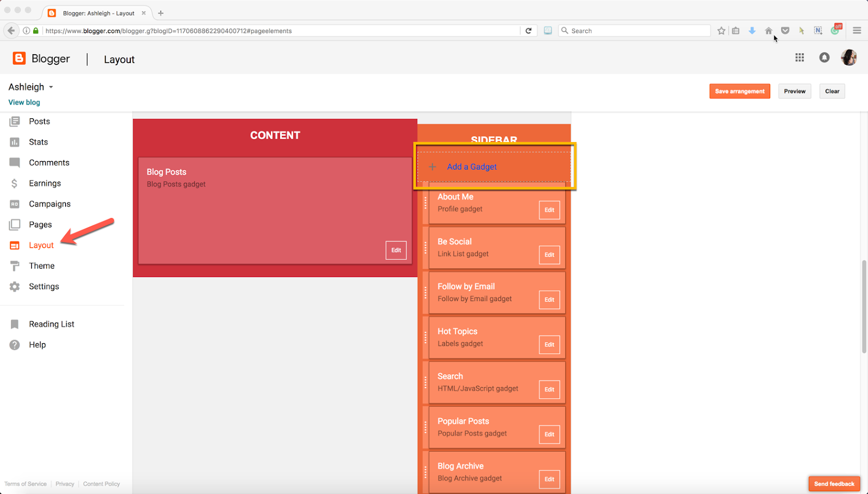Open the notifications bell
Viewport: 868px width, 494px height.
[x=824, y=57]
